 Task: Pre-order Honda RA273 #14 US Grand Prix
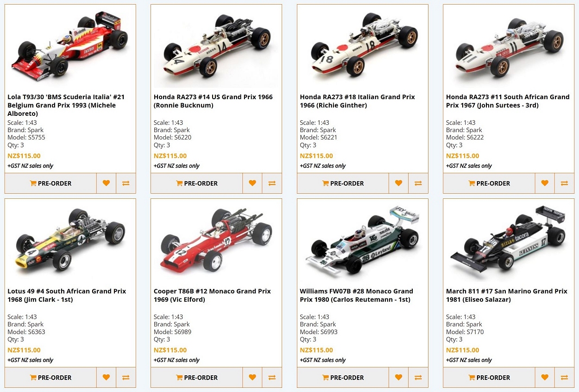197,183
